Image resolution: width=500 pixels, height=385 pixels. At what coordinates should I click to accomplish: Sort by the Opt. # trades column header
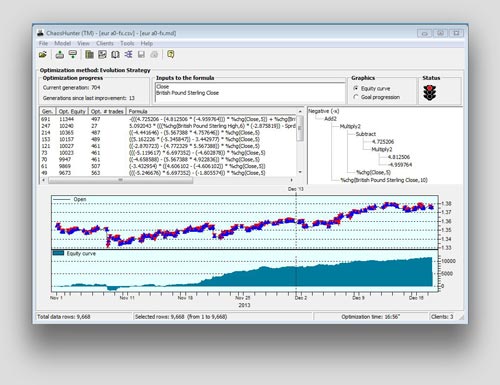point(107,111)
